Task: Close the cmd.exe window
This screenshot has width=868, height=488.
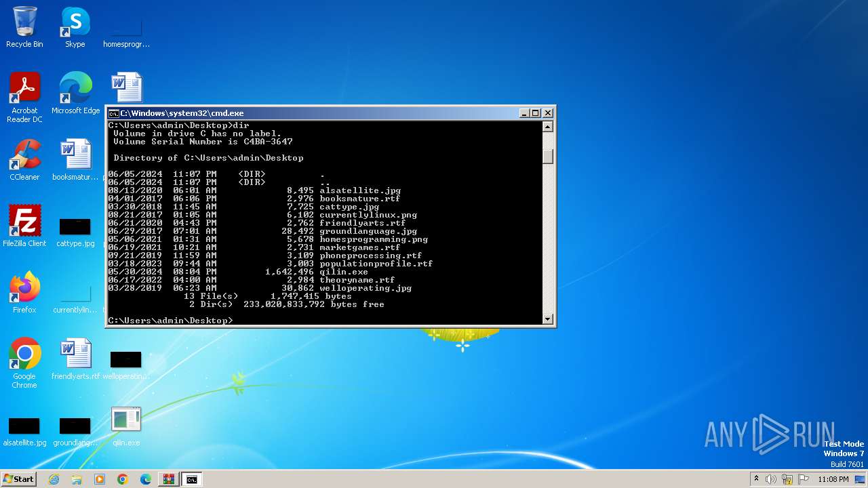Action: pyautogui.click(x=548, y=113)
